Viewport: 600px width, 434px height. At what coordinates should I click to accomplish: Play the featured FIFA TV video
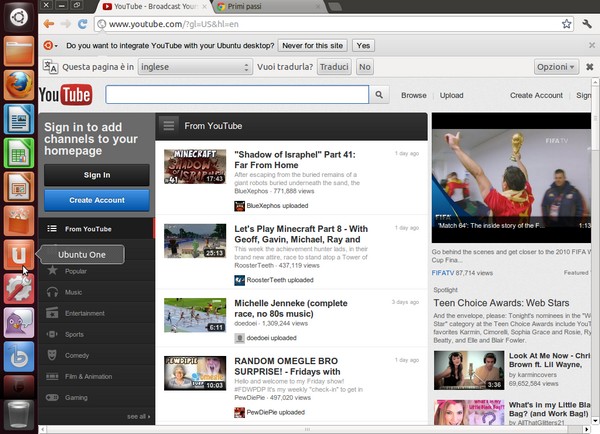(512, 178)
